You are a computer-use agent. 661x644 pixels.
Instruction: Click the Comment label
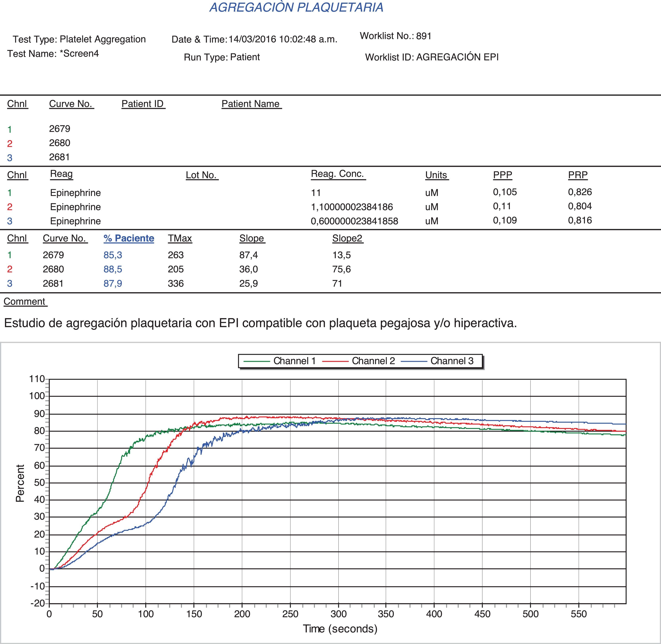[24, 301]
